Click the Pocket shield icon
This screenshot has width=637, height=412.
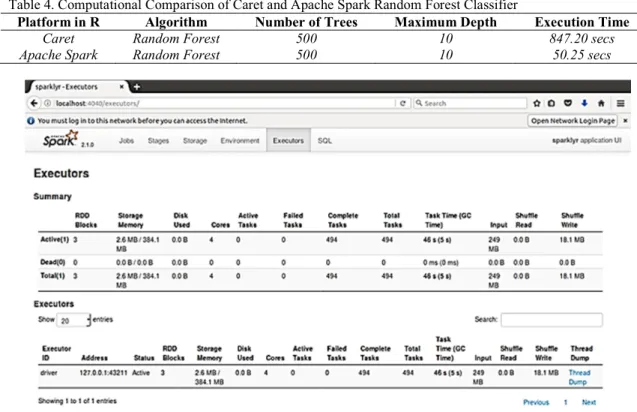[x=568, y=103]
